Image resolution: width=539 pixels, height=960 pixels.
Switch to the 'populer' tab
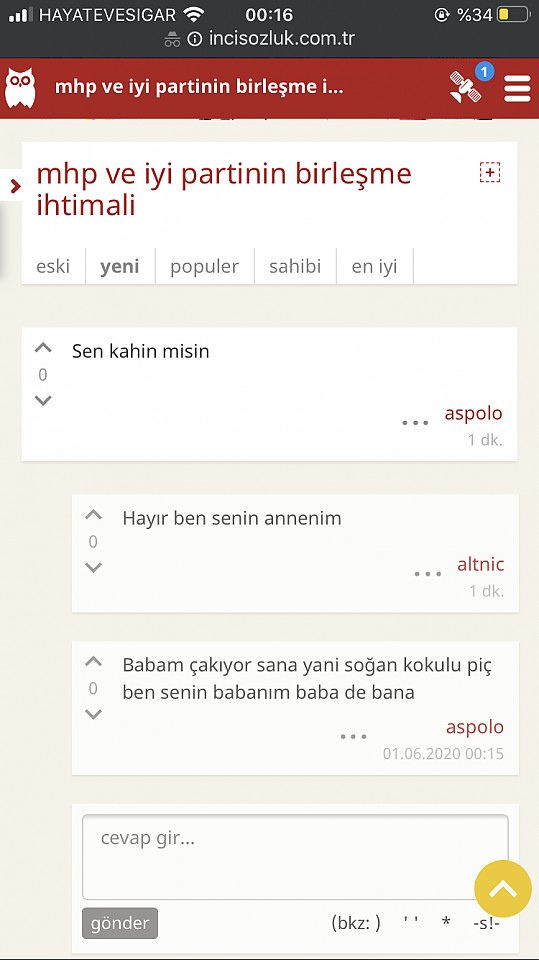point(205,266)
